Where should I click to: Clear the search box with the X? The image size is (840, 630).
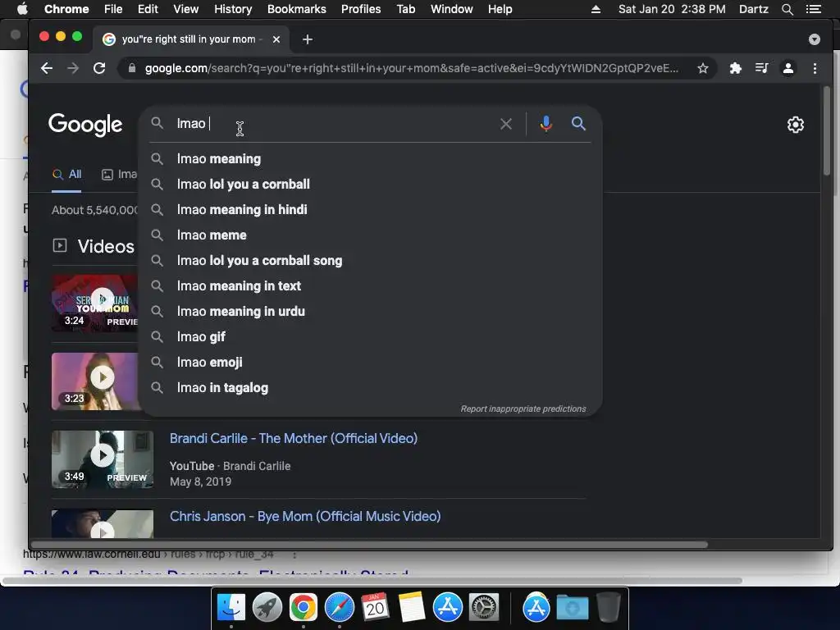[505, 124]
